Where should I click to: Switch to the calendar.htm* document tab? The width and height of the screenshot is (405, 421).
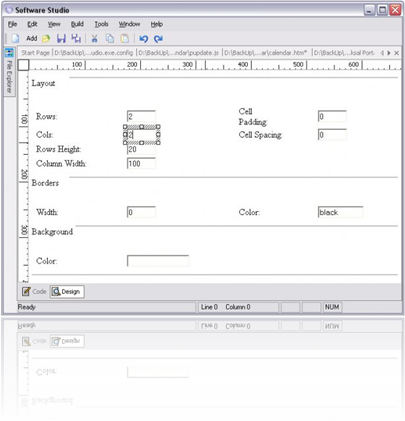click(x=265, y=53)
